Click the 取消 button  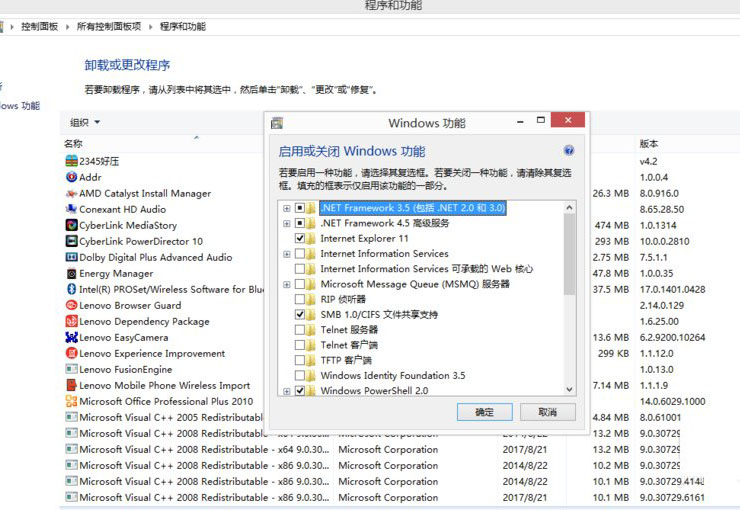point(548,412)
